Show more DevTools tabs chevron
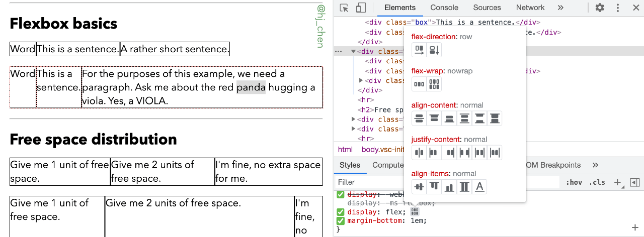The height and width of the screenshot is (237, 644). coord(560,8)
